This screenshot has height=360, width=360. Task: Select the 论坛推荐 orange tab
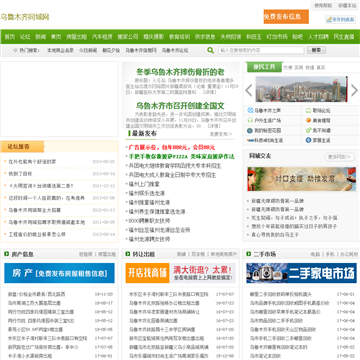22,146
